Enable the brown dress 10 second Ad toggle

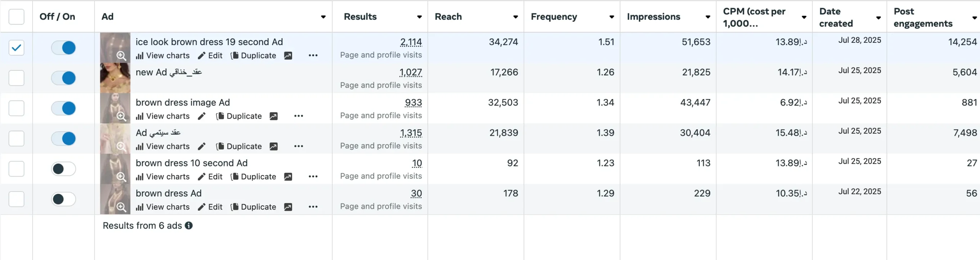tap(64, 169)
